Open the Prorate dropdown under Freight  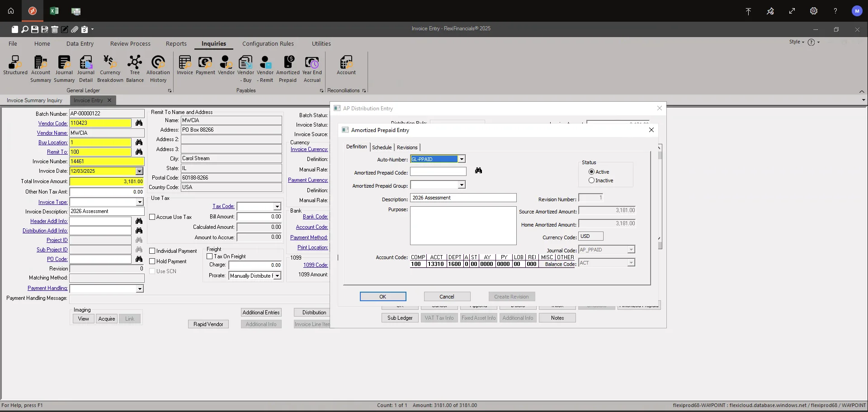point(276,275)
